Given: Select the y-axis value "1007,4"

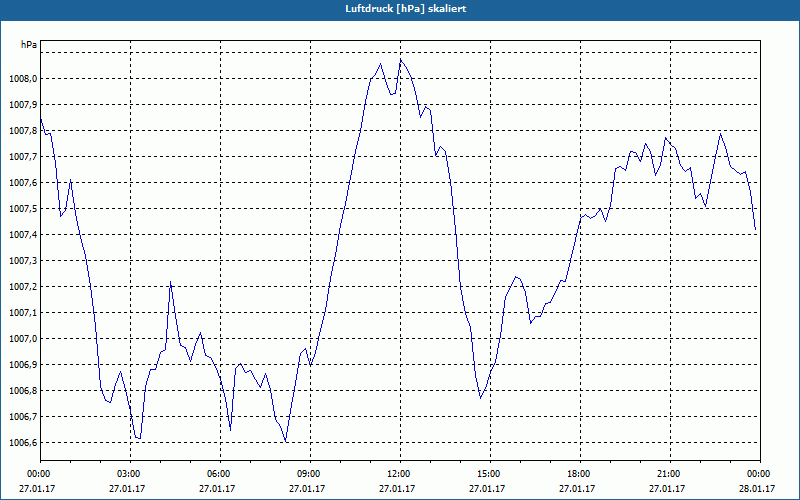Looking at the screenshot, I should [x=23, y=235].
